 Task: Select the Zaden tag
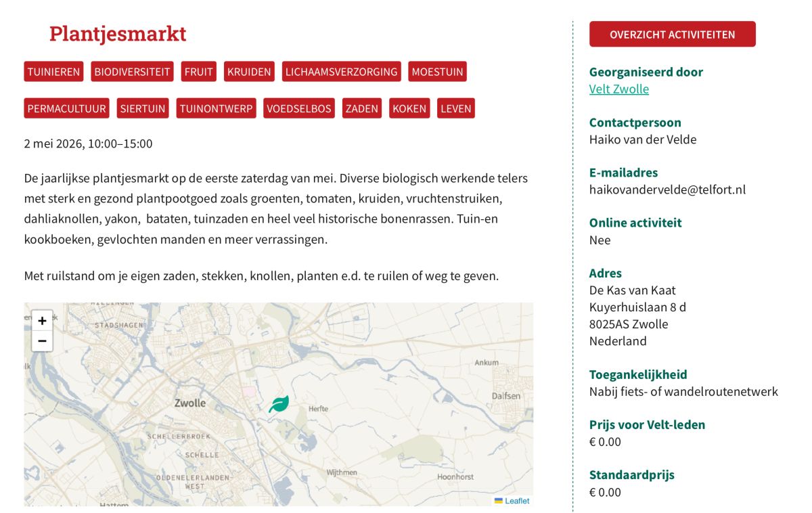coord(361,108)
